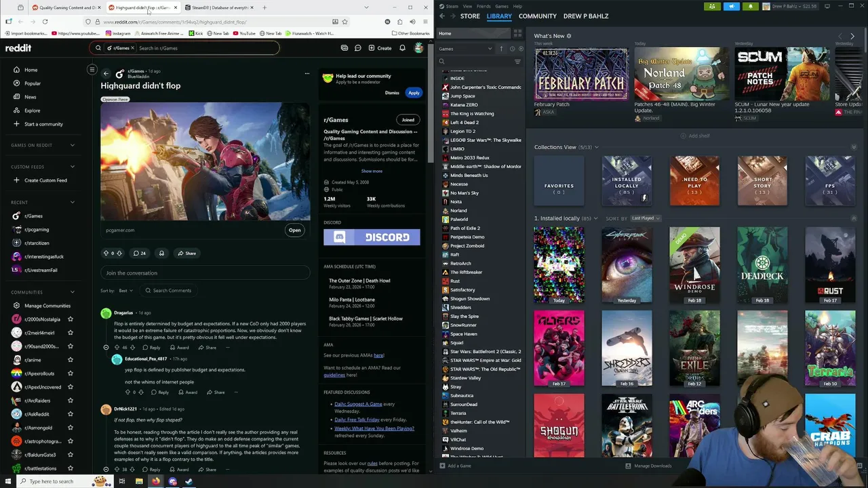Open the Steam View menu
The height and width of the screenshot is (488, 868).
[x=467, y=6]
